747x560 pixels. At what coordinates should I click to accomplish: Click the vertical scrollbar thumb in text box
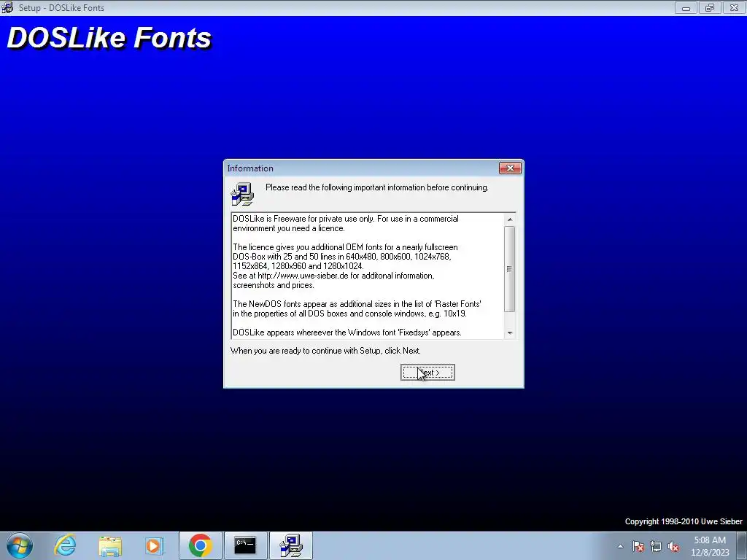click(x=510, y=269)
